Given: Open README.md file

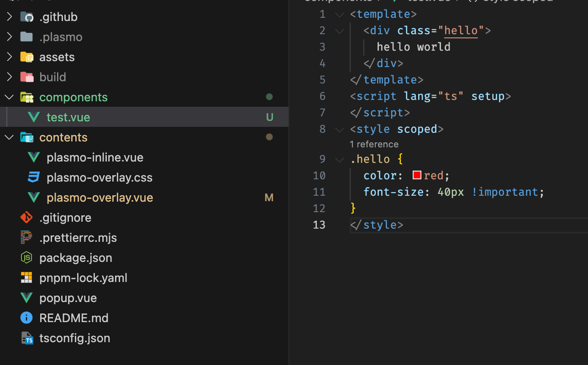Looking at the screenshot, I should click(x=74, y=318).
